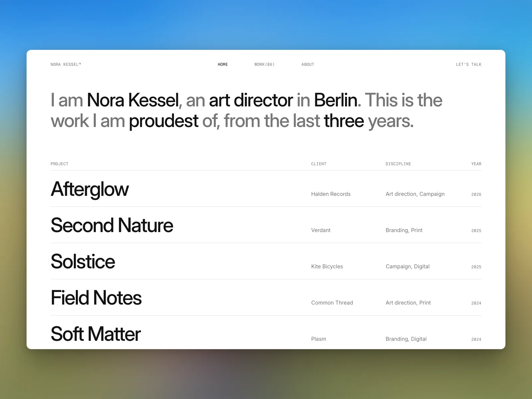The width and height of the screenshot is (532, 399).
Task: Click discipline 'Art direction, Print'
Action: 408,303
